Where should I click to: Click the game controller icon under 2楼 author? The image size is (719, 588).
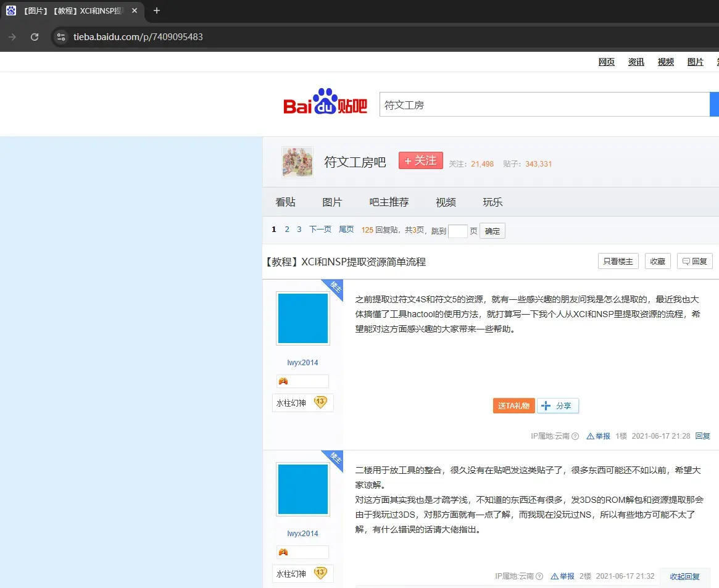point(283,552)
